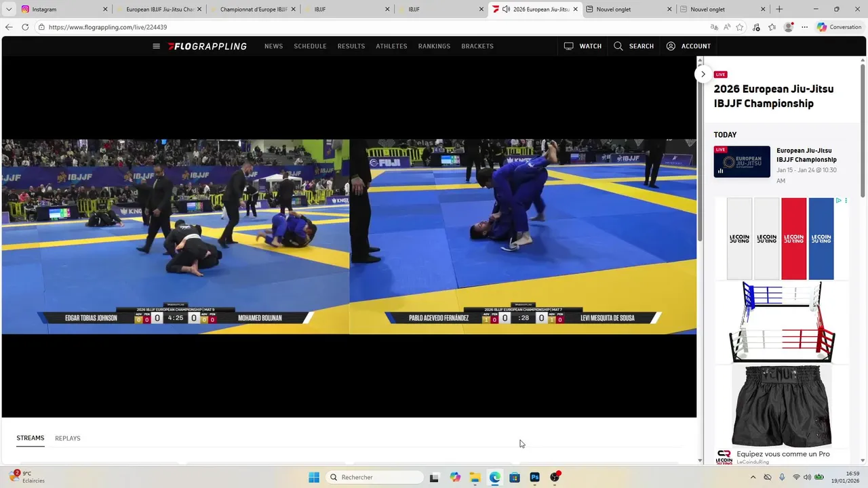The image size is (868, 488).
Task: Click European Jiu-Jitsu IBJJF Championship link
Action: pos(806,155)
